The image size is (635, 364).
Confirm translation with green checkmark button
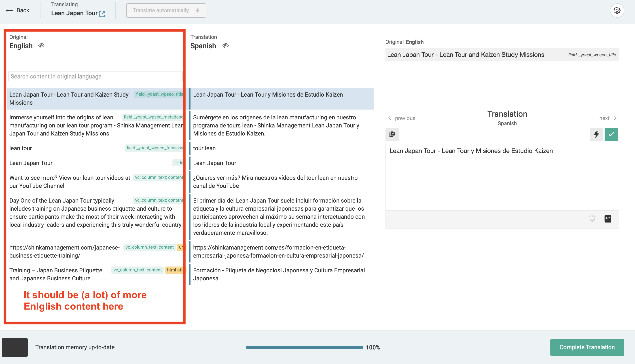tap(611, 135)
